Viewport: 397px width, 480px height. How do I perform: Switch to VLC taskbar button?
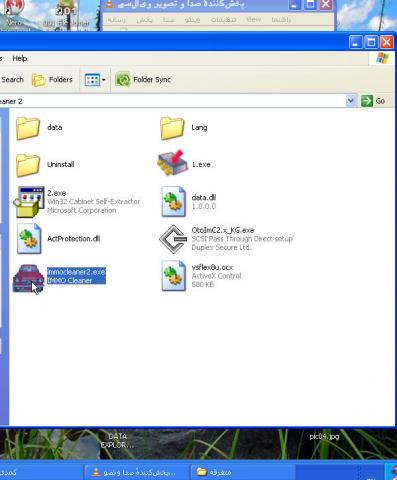[136, 472]
